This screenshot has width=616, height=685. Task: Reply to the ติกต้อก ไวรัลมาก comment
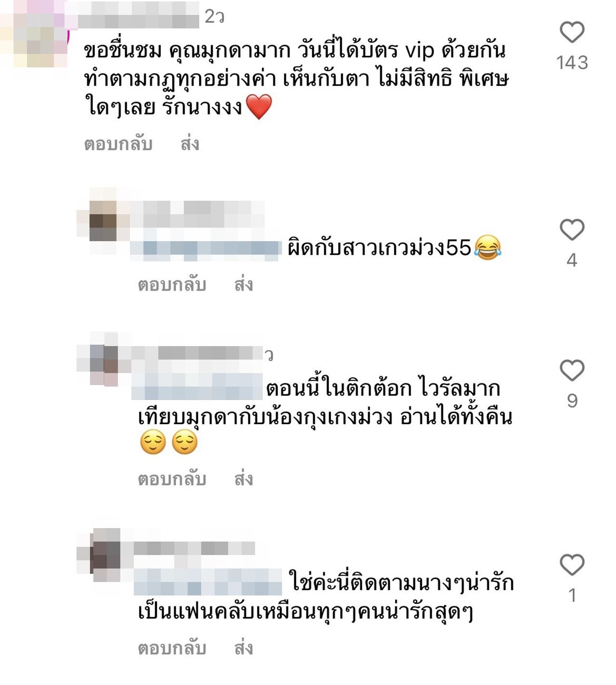coord(172,479)
